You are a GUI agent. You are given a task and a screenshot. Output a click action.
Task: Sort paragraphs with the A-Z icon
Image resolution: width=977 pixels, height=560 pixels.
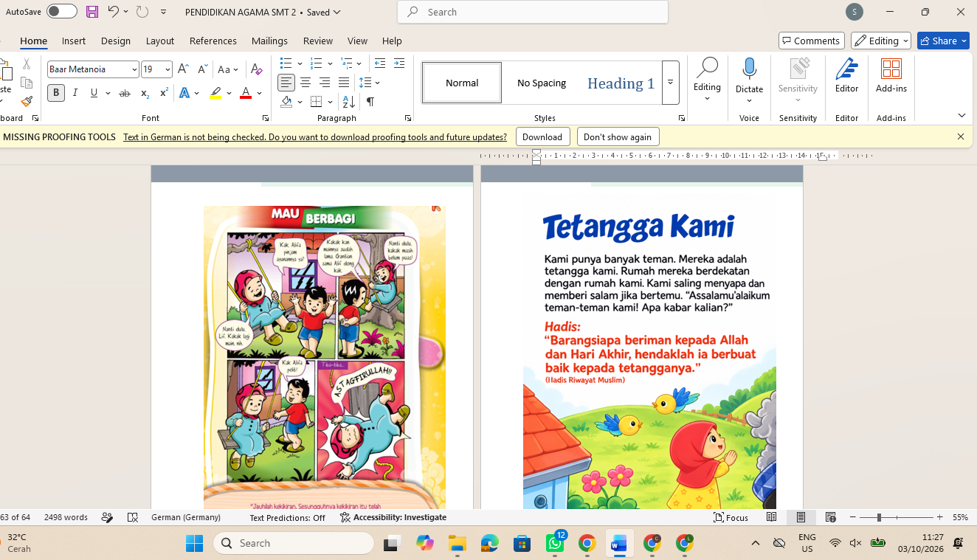coord(349,102)
